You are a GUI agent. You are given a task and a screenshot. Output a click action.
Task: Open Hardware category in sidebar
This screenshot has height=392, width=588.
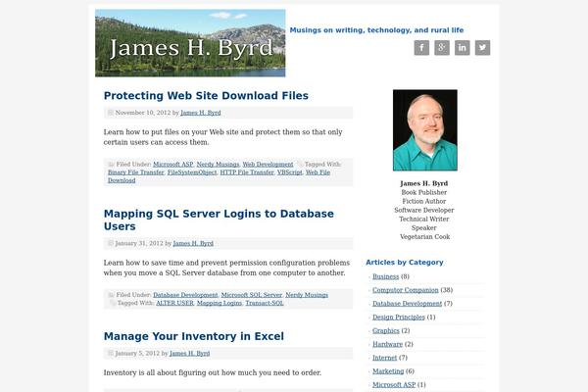tap(387, 344)
